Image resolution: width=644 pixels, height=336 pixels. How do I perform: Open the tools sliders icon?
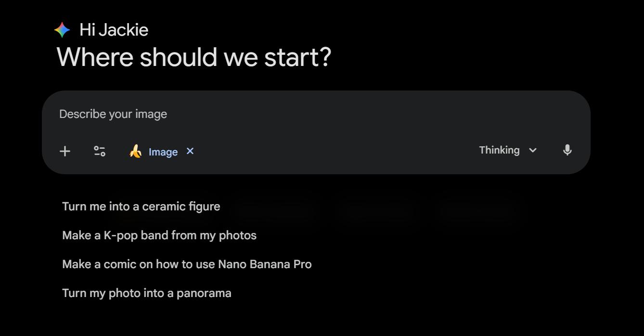coord(100,151)
